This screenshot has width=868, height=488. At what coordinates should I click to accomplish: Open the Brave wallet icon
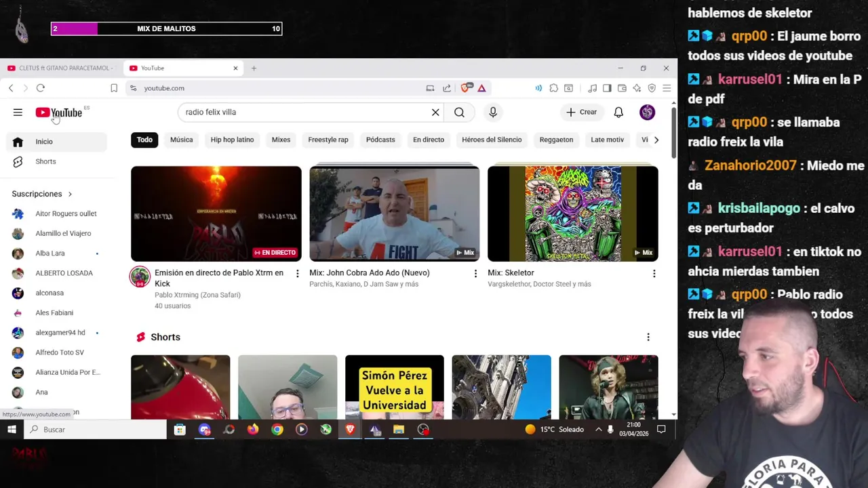pyautogui.click(x=622, y=88)
